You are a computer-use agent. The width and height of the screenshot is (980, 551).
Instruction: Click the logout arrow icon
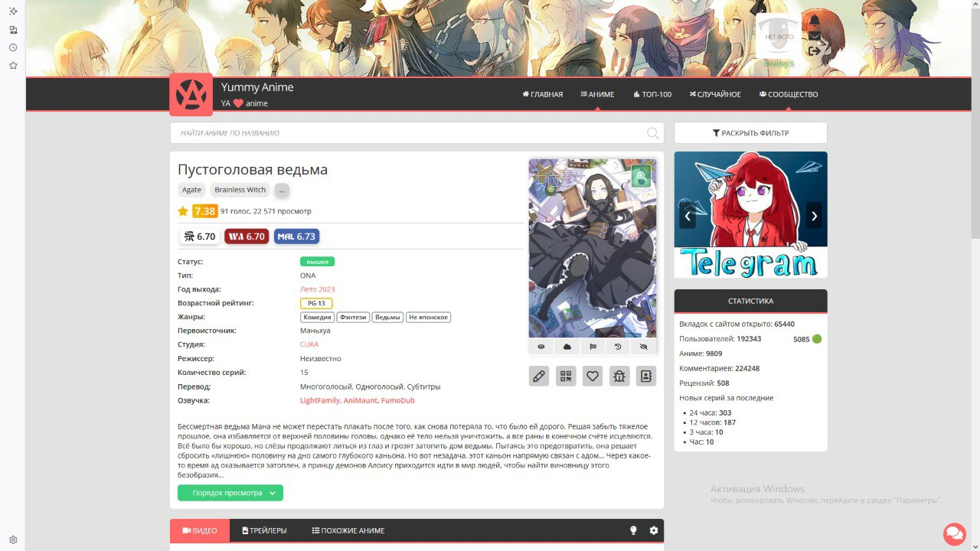(815, 51)
